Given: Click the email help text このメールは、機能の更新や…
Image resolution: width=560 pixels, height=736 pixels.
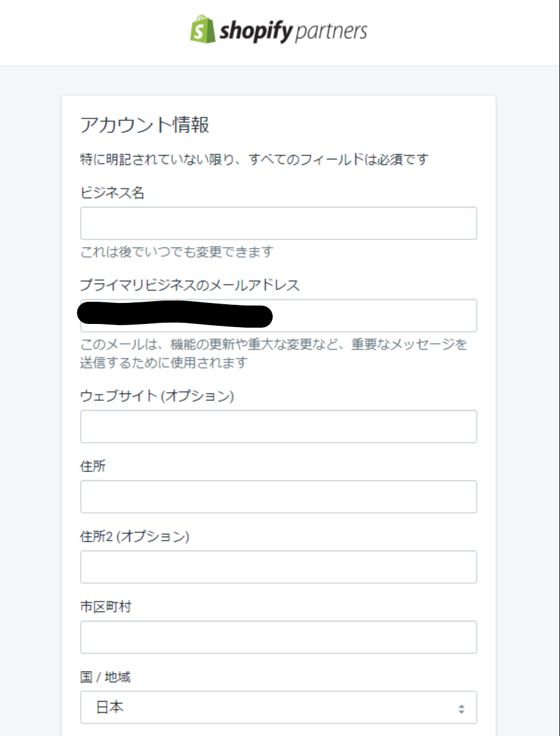Looking at the screenshot, I should click(x=273, y=354).
